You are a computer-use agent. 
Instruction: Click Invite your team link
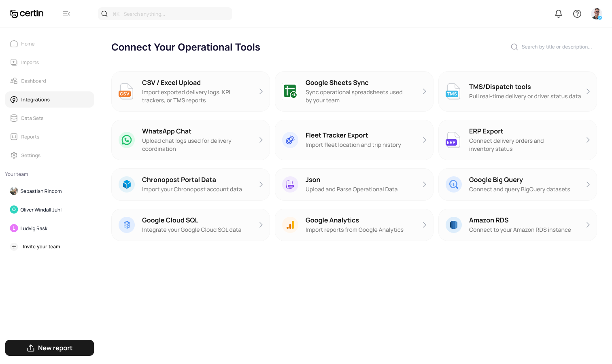pyautogui.click(x=41, y=247)
